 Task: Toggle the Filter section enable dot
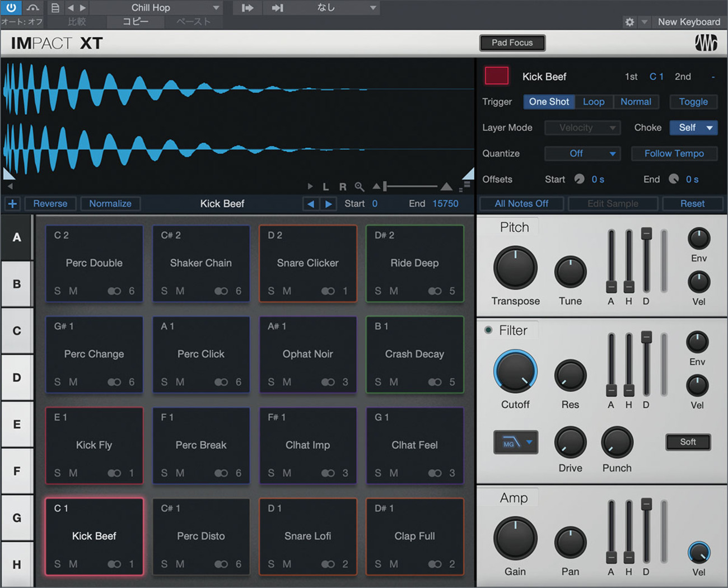[x=488, y=330]
